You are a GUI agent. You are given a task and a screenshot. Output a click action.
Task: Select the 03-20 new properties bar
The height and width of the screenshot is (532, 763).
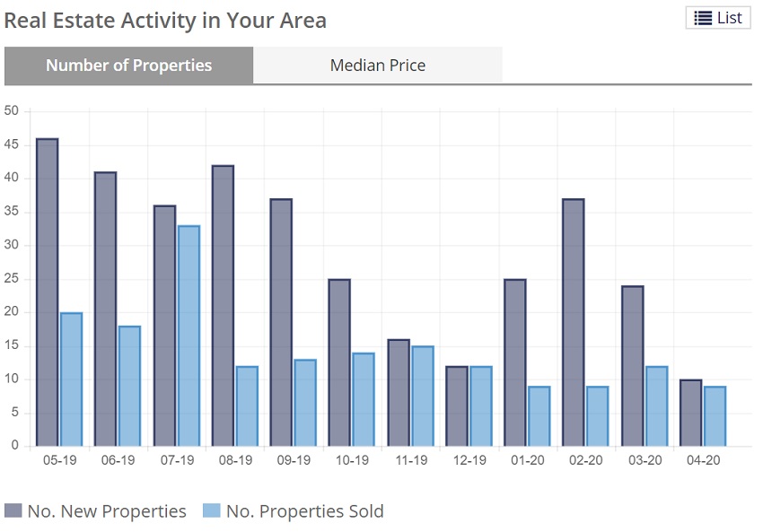(632, 366)
